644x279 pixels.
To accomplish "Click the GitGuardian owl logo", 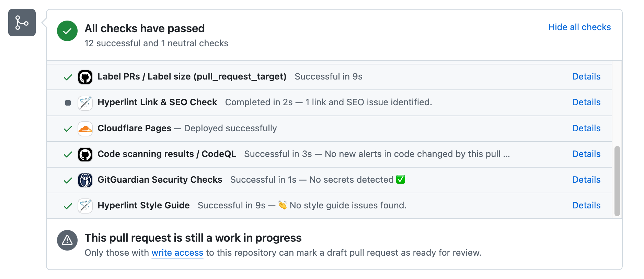I will pos(85,180).
